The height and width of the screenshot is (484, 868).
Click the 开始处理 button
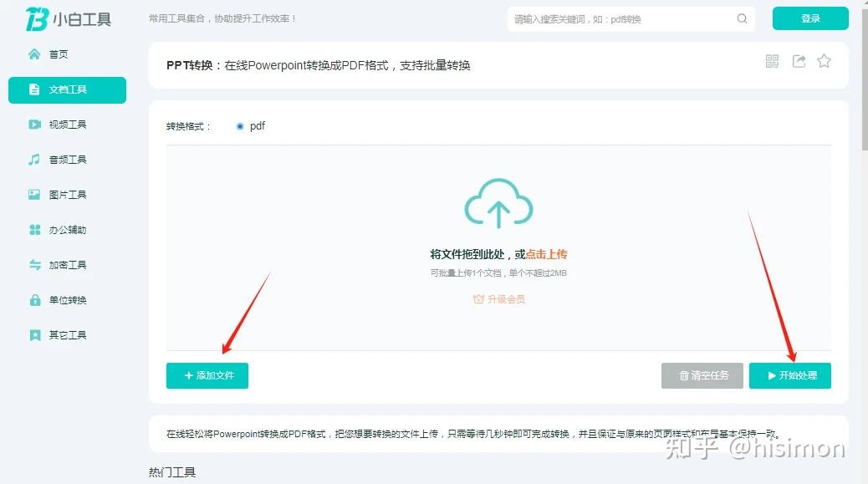[x=790, y=375]
